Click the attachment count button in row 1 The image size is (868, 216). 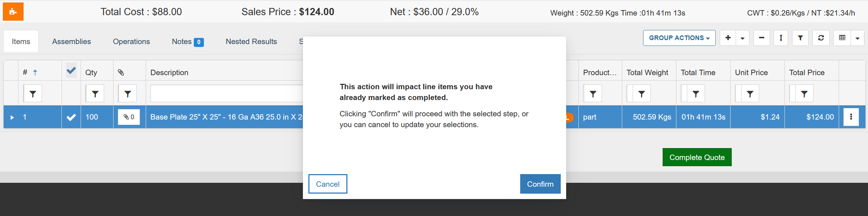[129, 117]
